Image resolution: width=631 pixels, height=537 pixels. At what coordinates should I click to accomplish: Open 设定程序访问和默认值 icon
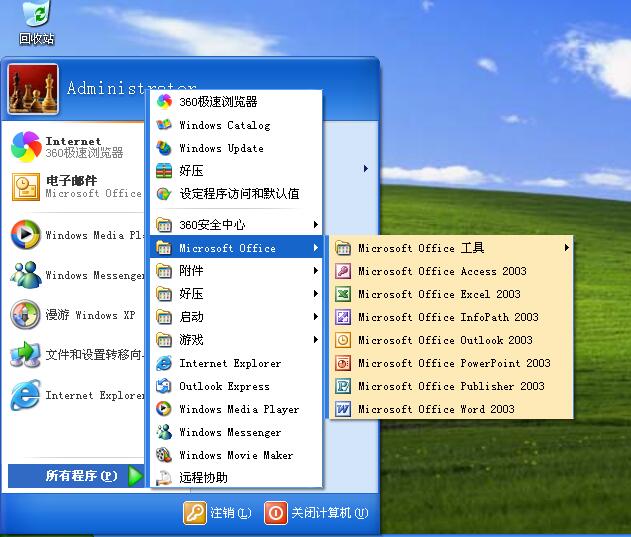tap(164, 194)
